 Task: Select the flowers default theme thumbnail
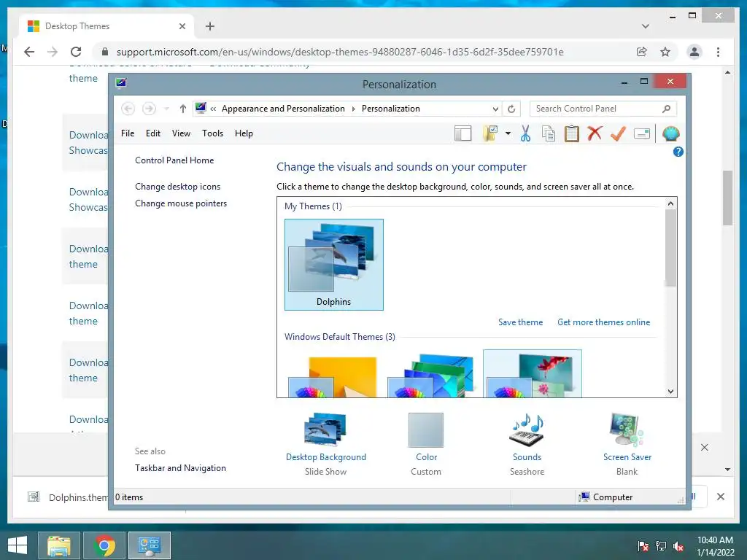coord(532,374)
